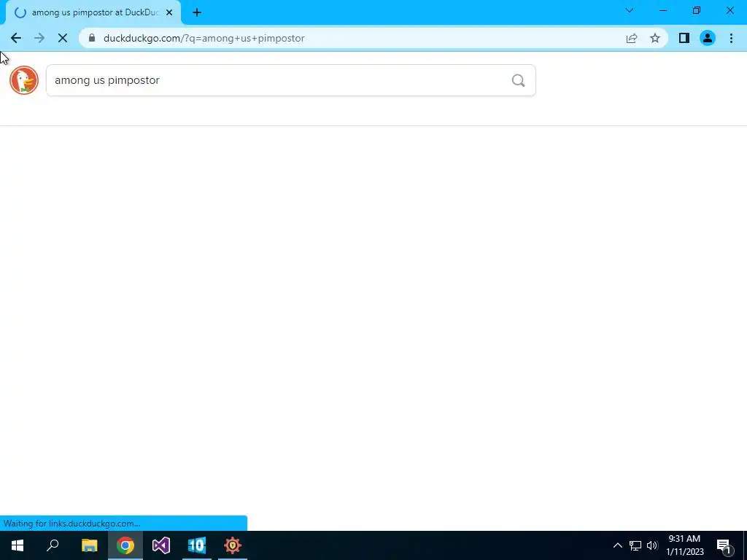Click the padlock site info icon
Viewport: 747px width, 560px height.
point(92,38)
